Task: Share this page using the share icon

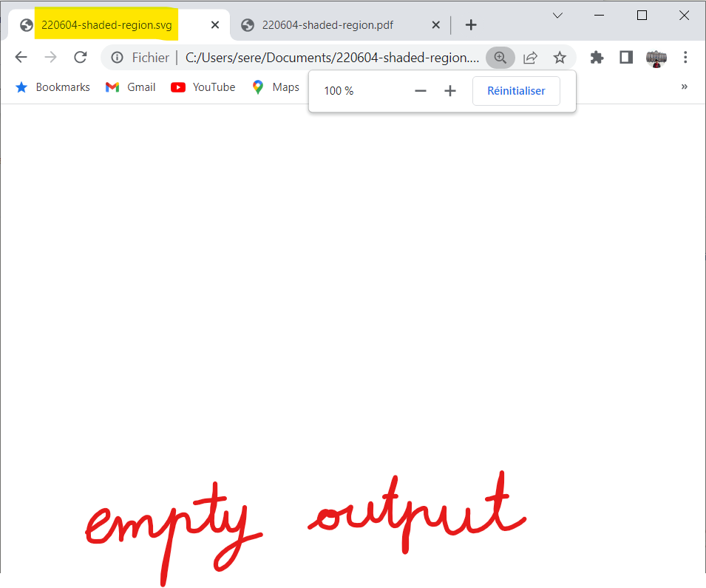Action: point(530,58)
